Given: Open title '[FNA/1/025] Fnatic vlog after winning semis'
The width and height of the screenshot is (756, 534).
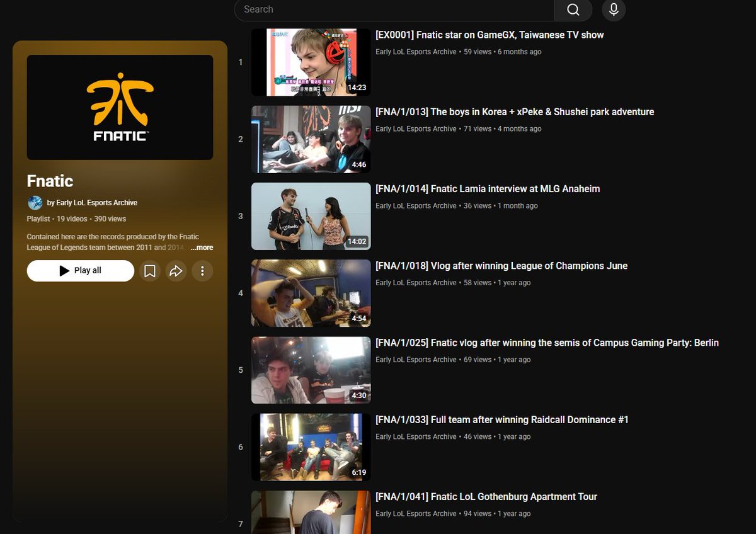Looking at the screenshot, I should click(547, 343).
